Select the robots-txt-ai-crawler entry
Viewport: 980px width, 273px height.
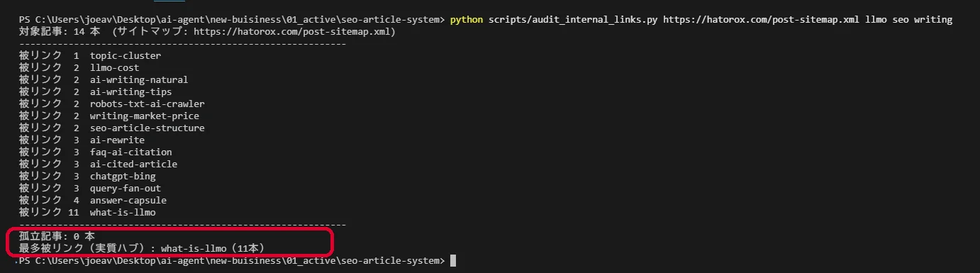147,104
